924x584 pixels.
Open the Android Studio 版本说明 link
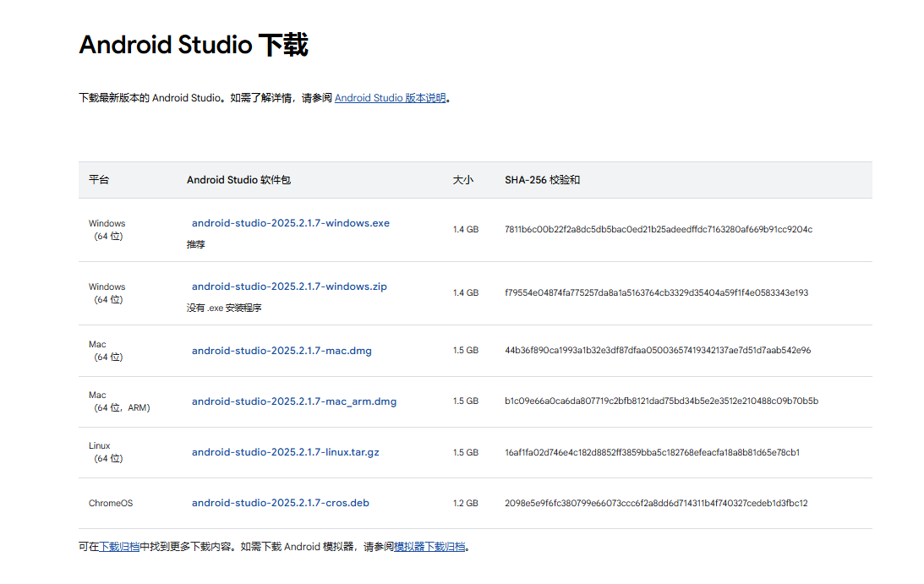click(x=390, y=98)
